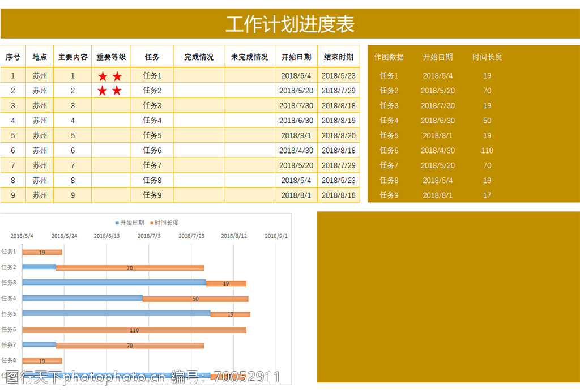This screenshot has height=392, width=580.
Task: Click the 未完成情况 cell for 任务6
Action: click(x=250, y=151)
